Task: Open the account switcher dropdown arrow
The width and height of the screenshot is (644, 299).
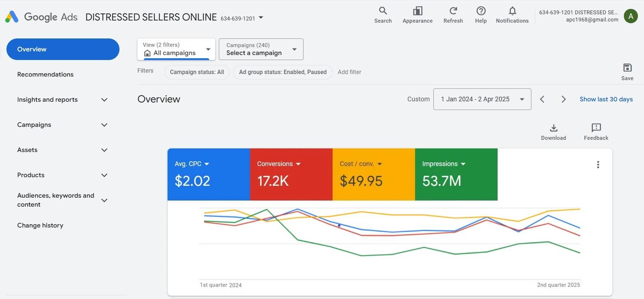Action: point(261,17)
